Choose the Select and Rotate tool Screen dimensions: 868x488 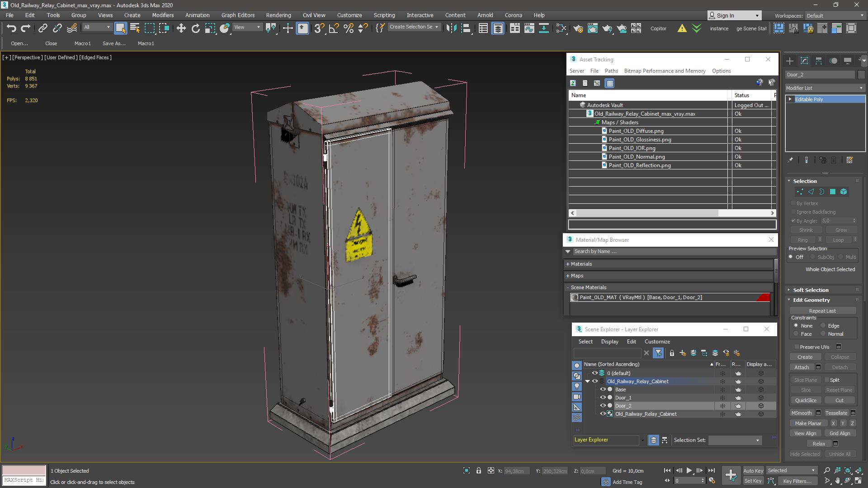(195, 28)
